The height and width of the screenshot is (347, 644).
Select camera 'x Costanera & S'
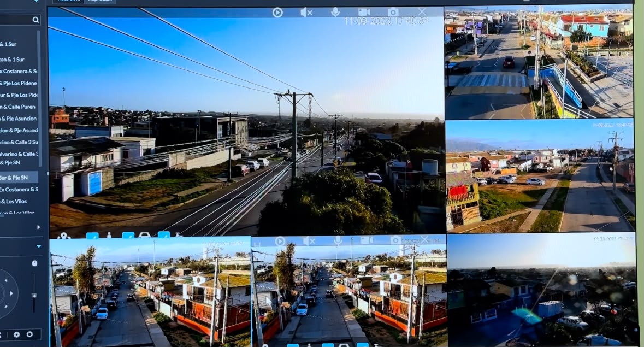[x=19, y=71]
